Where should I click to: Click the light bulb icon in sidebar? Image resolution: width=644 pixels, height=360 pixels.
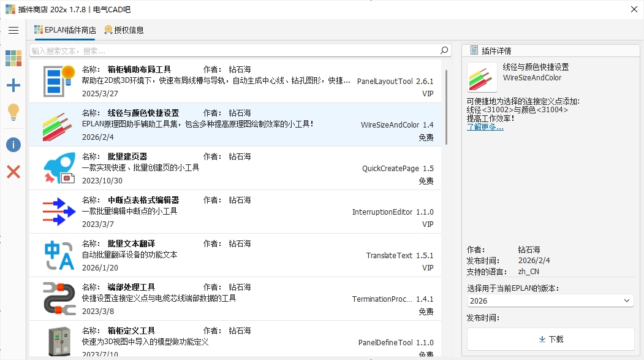pyautogui.click(x=13, y=112)
